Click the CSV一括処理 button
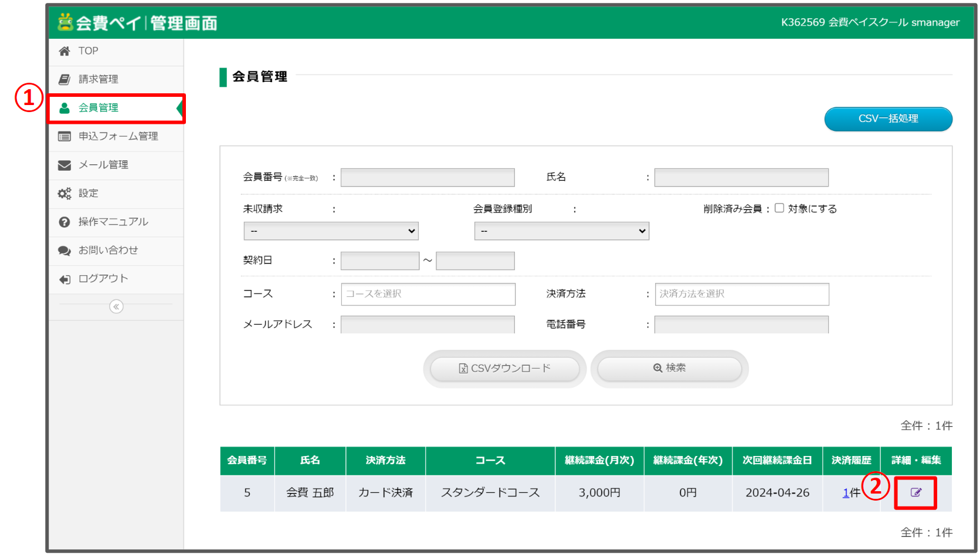The image size is (980, 554). click(x=888, y=119)
